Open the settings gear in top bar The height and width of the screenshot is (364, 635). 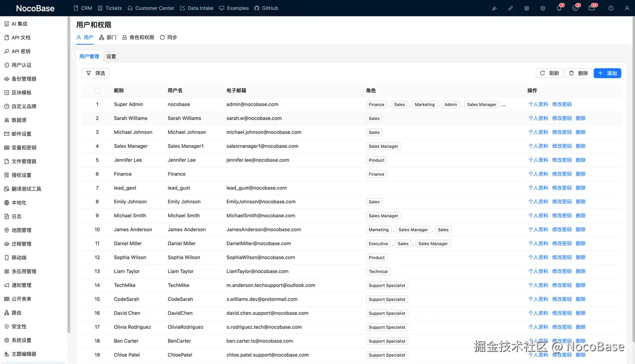point(543,8)
